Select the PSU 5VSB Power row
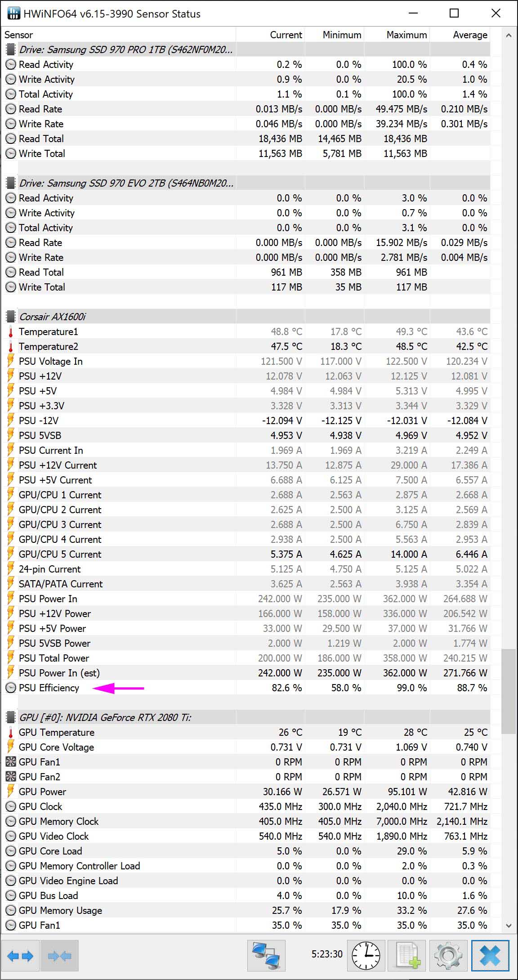518x980 pixels. [246, 643]
